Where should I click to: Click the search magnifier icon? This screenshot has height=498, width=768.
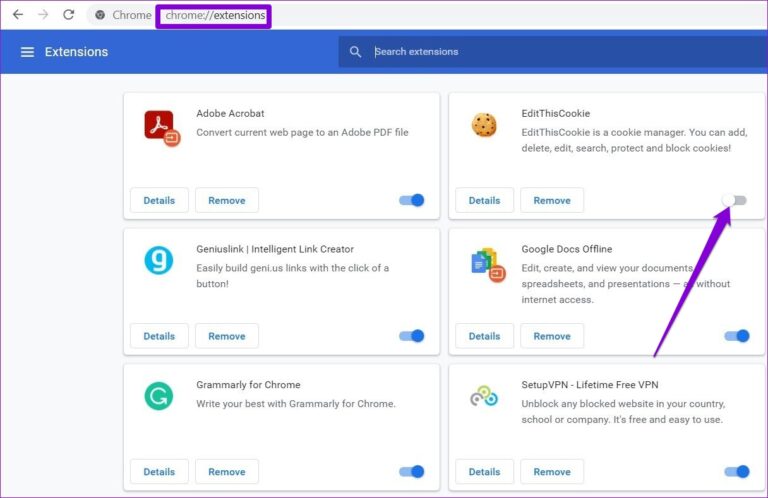tap(356, 52)
